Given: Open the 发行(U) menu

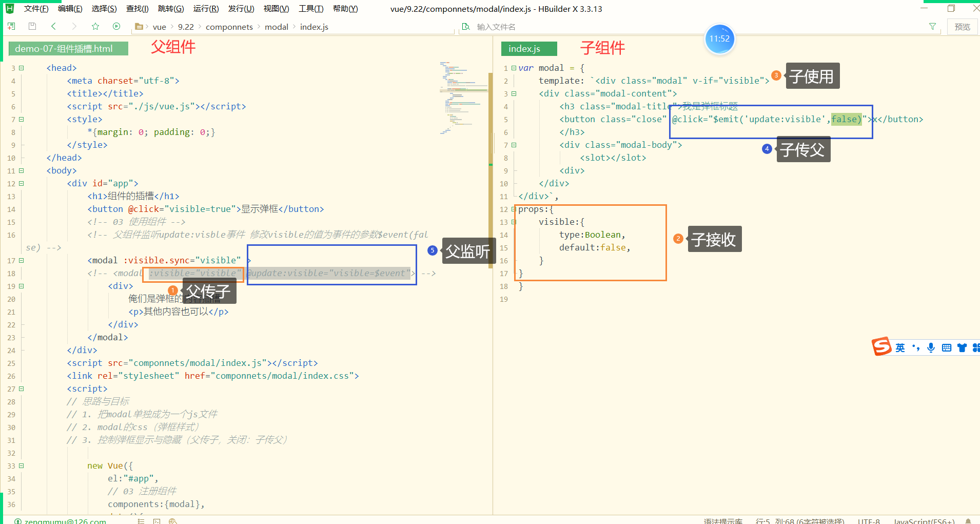Looking at the screenshot, I should coord(241,9).
